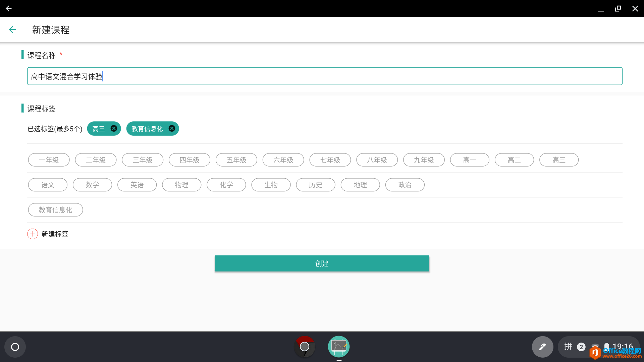The width and height of the screenshot is (644, 362).
Task: Click the plus icon for 新建标签
Action: 33,234
